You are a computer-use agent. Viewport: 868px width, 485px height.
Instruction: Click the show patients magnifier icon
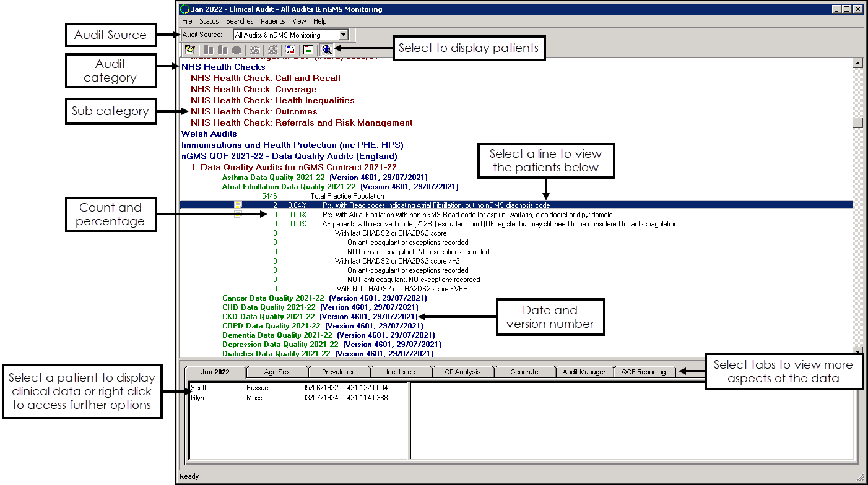tap(326, 50)
